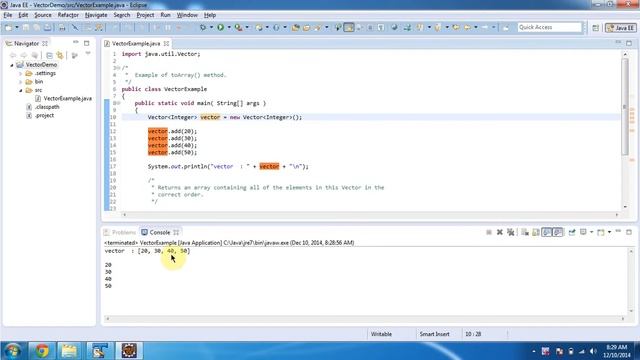
Task: Expand the .settings folder
Action: pyautogui.click(x=20, y=73)
